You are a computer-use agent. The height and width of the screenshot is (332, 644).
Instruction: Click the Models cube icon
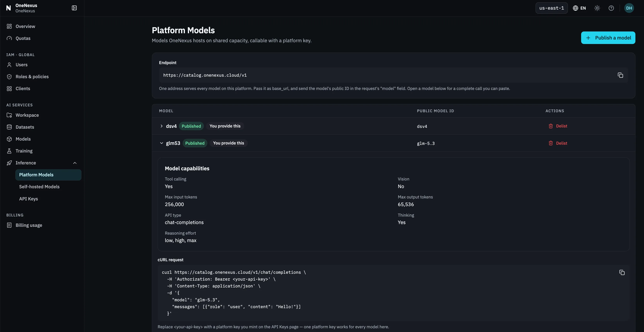pyautogui.click(x=9, y=139)
